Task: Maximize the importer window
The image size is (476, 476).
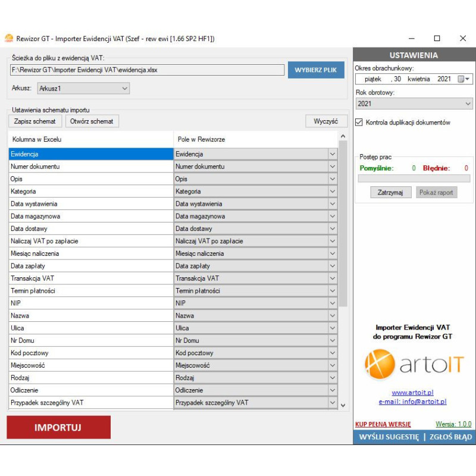Action: point(437,39)
